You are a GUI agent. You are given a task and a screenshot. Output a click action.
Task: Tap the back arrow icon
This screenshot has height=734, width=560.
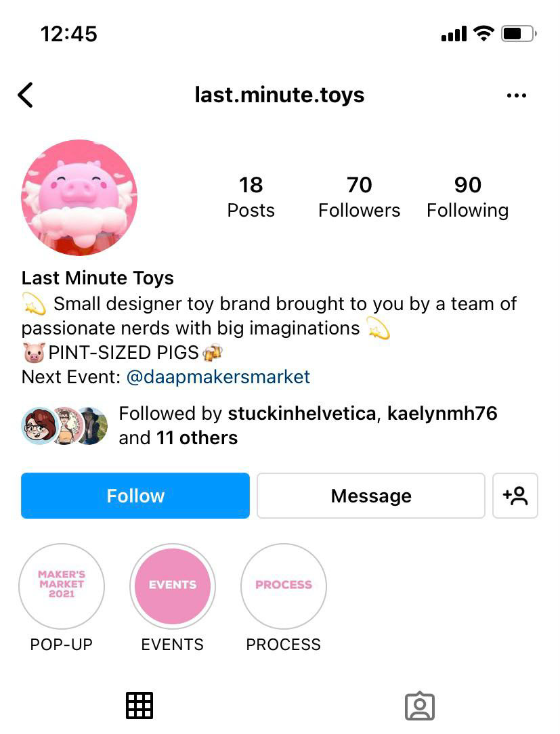[x=25, y=95]
